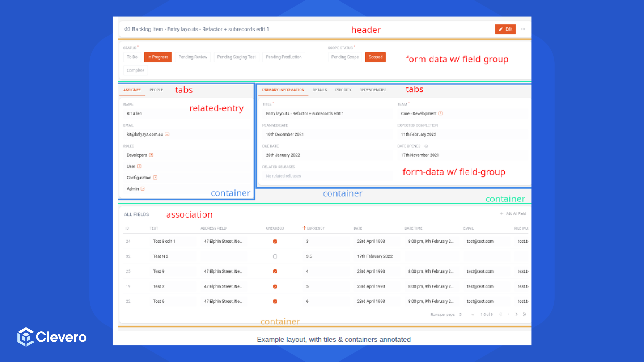Set scope status to Pending Scope
The width and height of the screenshot is (644, 362).
click(x=345, y=57)
